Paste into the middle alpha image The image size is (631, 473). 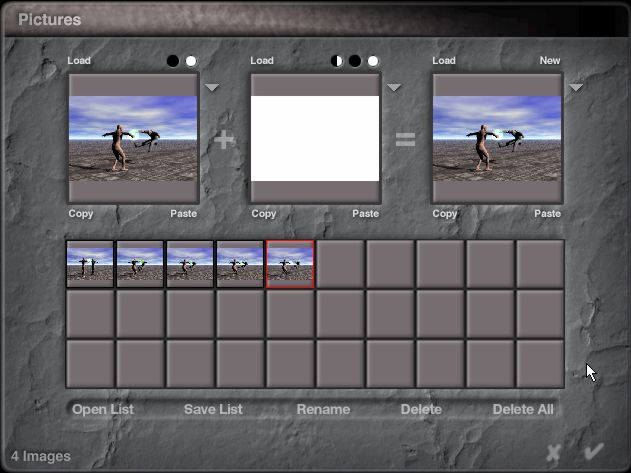(x=366, y=214)
